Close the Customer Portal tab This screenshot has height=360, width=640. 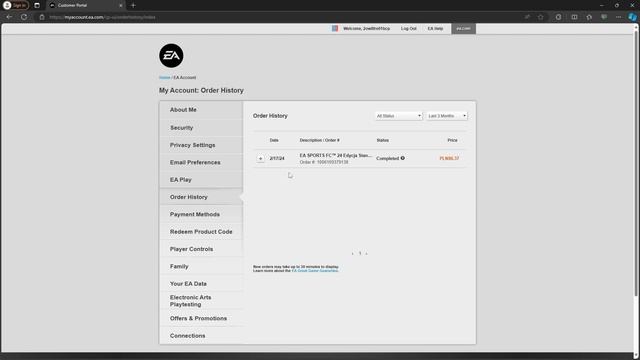click(121, 5)
